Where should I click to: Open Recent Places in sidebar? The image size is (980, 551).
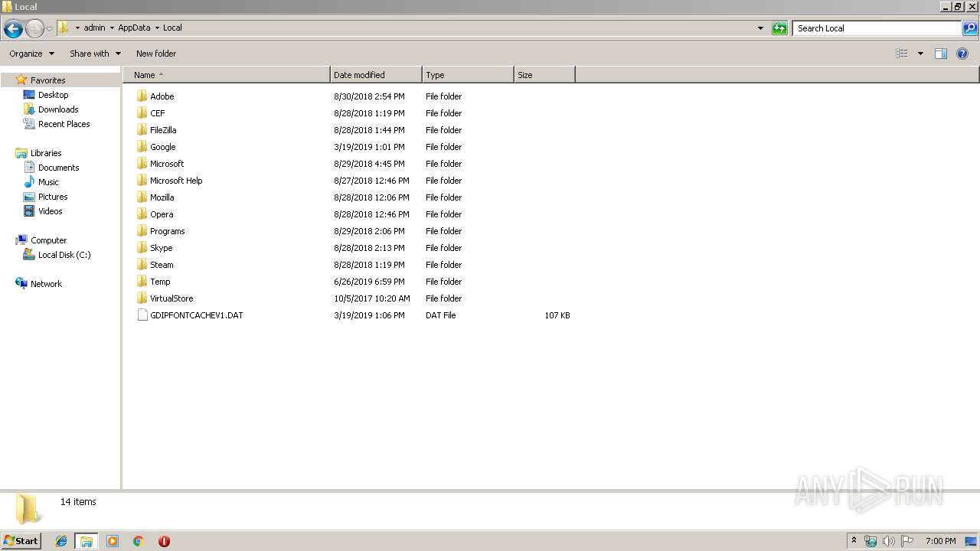(64, 124)
